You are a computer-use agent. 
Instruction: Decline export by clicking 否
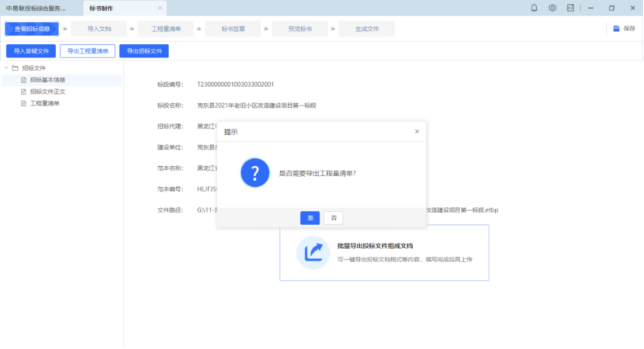click(x=333, y=218)
